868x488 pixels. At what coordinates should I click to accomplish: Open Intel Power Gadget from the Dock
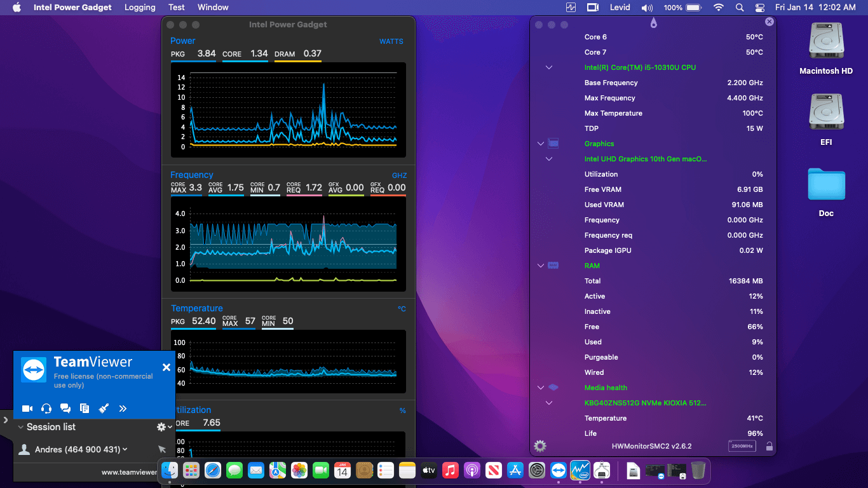coord(580,470)
